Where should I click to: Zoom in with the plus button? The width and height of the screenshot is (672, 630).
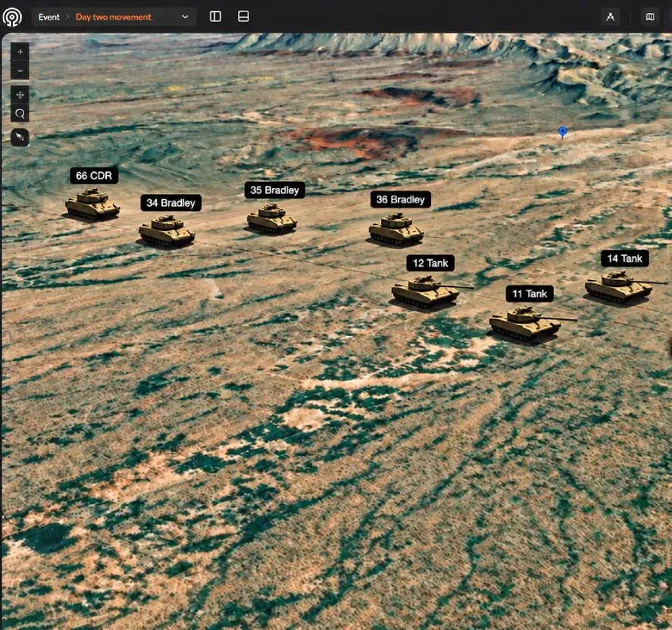(x=20, y=52)
